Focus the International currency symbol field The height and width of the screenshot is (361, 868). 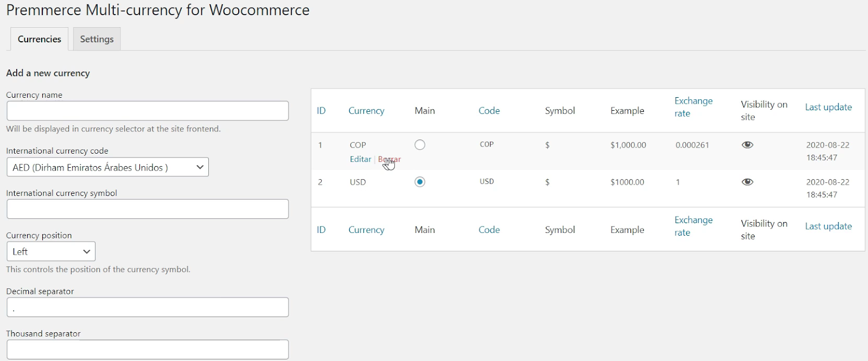click(x=148, y=209)
